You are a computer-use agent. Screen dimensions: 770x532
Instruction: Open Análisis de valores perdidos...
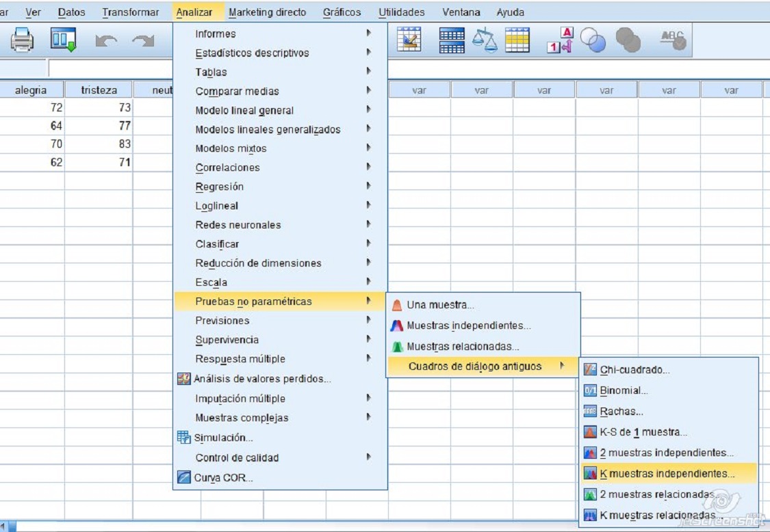click(x=280, y=379)
